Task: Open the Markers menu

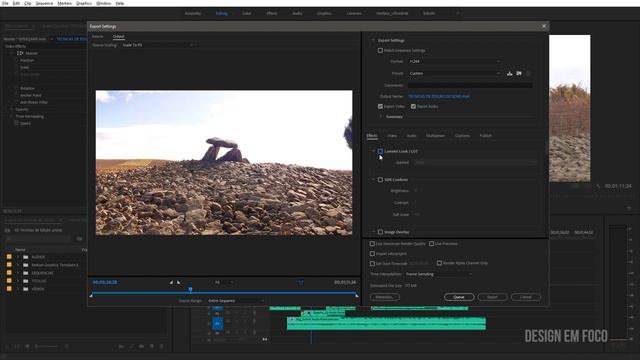Action: coord(64,3)
